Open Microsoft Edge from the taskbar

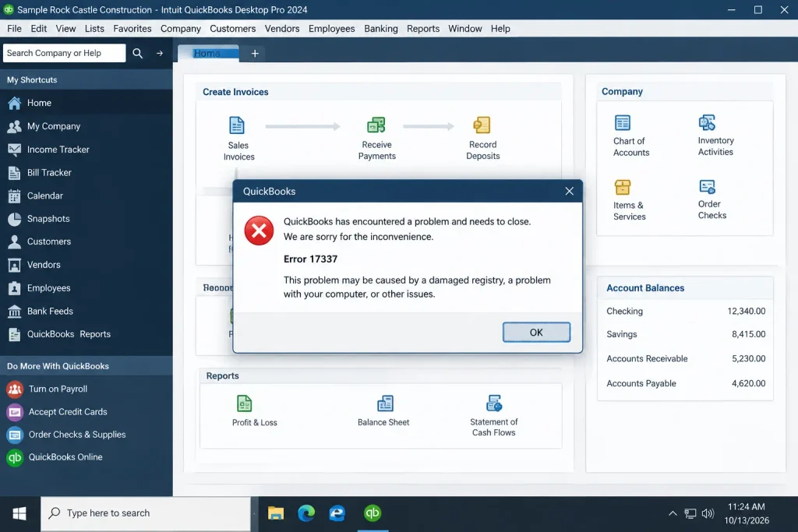[x=306, y=513]
